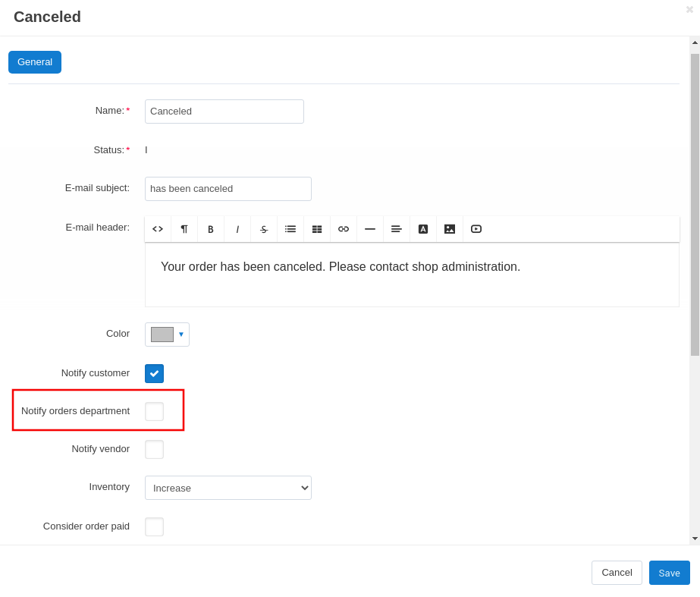The width and height of the screenshot is (700, 597).
Task: Toggle bold formatting in email header
Action: pos(211,229)
